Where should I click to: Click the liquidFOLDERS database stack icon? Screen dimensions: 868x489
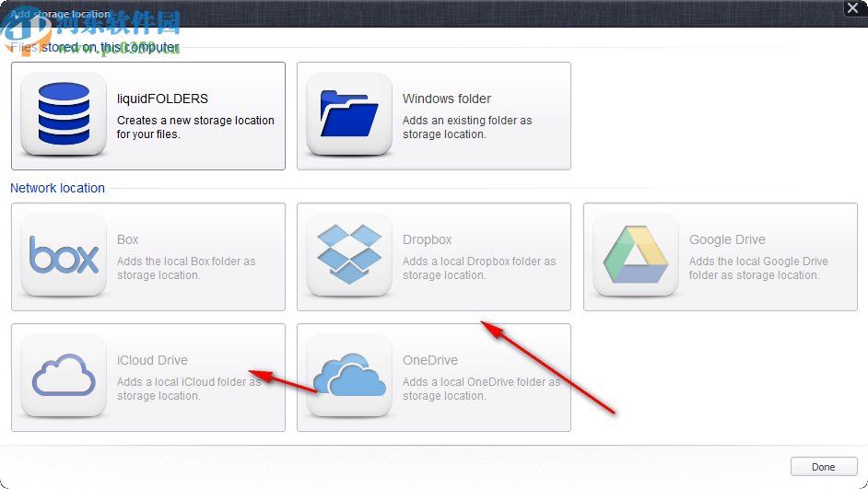tap(64, 113)
